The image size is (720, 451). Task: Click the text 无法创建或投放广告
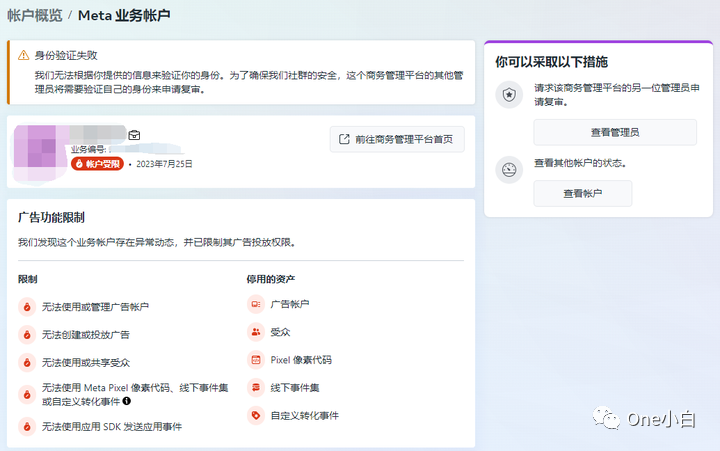click(86, 335)
